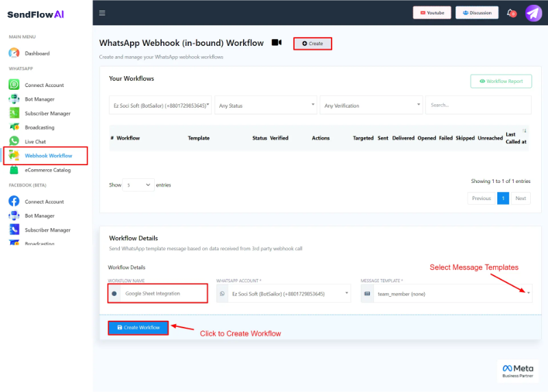The width and height of the screenshot is (548, 392).
Task: Click the Verified column header
Action: tap(279, 138)
